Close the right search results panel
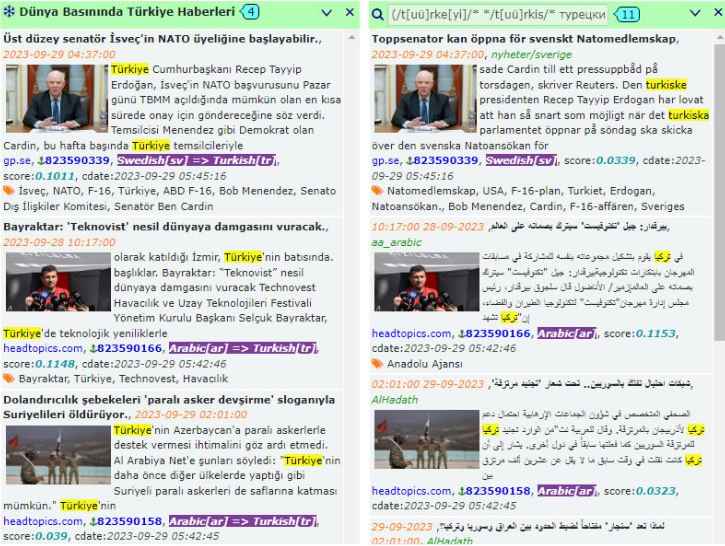The width and height of the screenshot is (725, 546). pyautogui.click(x=714, y=13)
